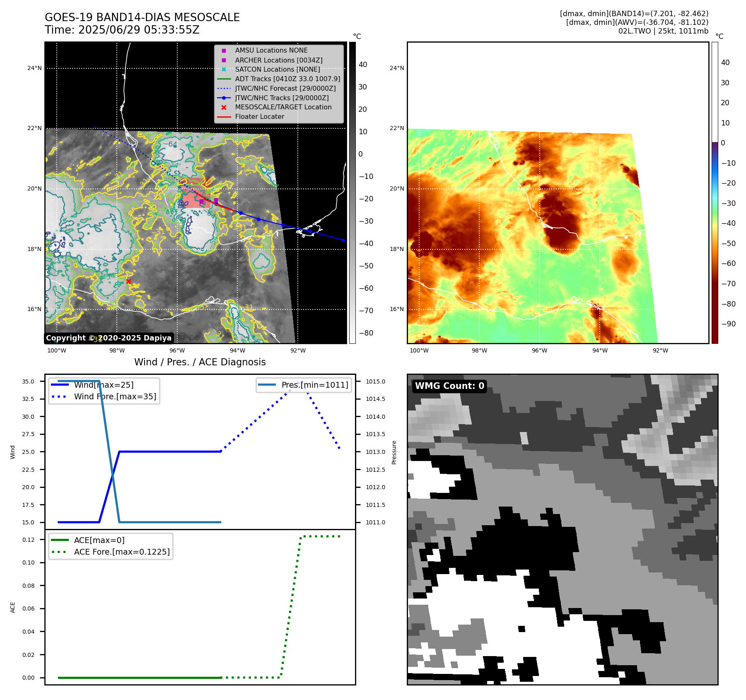Image resolution: width=746 pixels, height=700 pixels.
Task: Click the red X target marker on the map
Action: pos(128,281)
